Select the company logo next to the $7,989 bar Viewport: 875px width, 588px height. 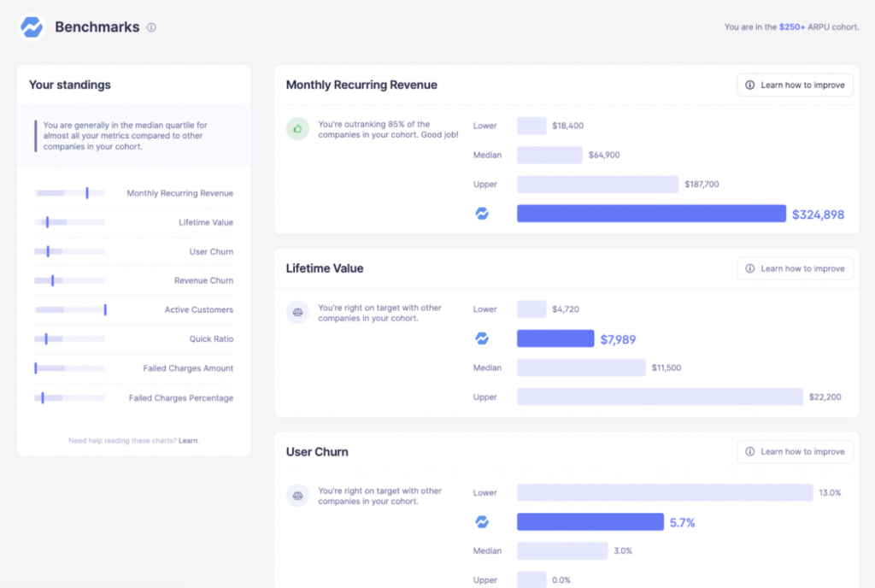(x=484, y=338)
